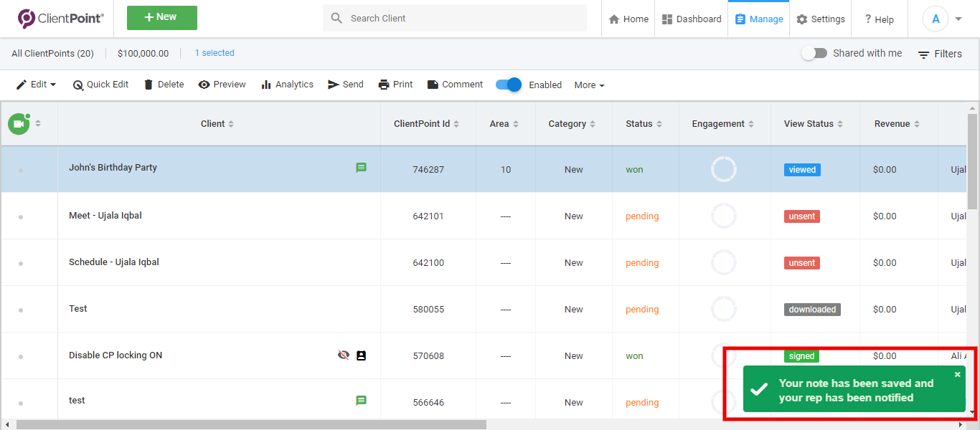Image resolution: width=980 pixels, height=430 pixels.
Task: Open the Edit dropdown
Action: [36, 85]
